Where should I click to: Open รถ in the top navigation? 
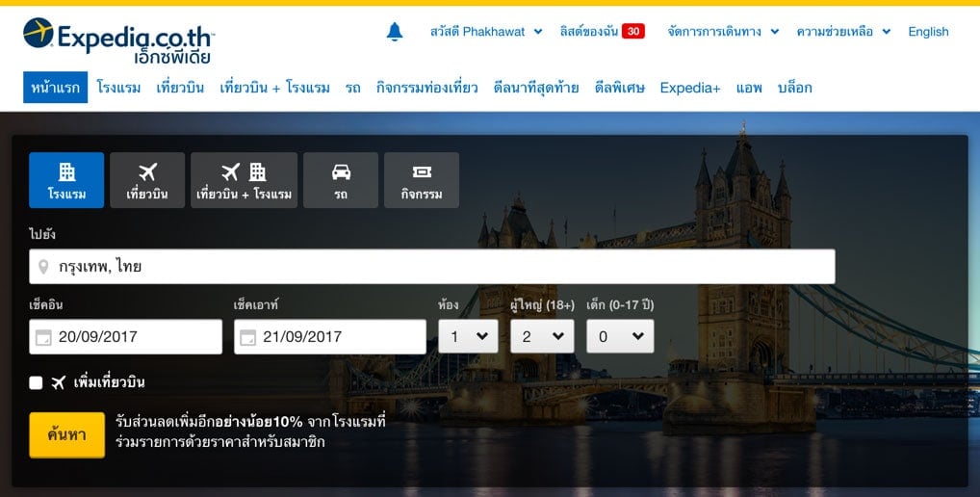[x=352, y=88]
